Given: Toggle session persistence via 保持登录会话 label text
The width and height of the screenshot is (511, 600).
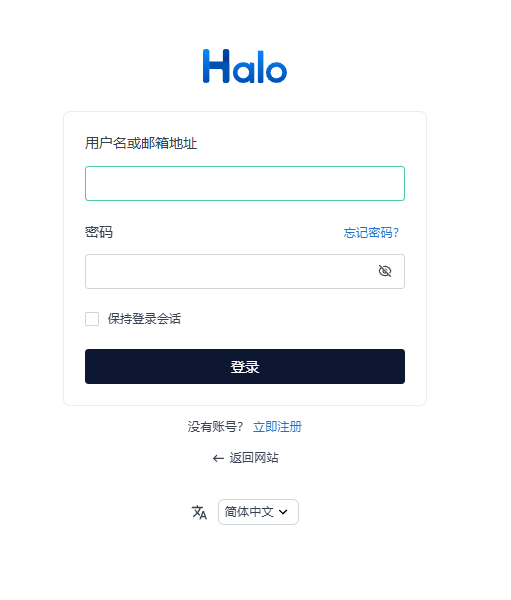Looking at the screenshot, I should pyautogui.click(x=144, y=319).
